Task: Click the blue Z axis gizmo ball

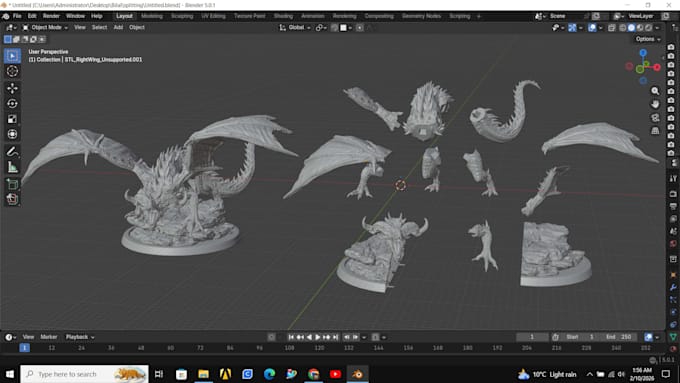Action: click(x=643, y=53)
